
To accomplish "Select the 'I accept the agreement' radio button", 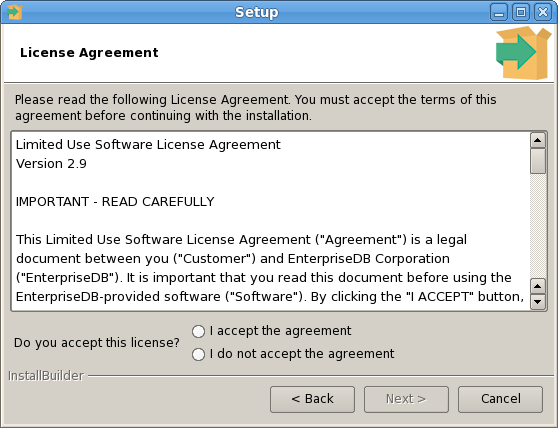I will click(198, 331).
